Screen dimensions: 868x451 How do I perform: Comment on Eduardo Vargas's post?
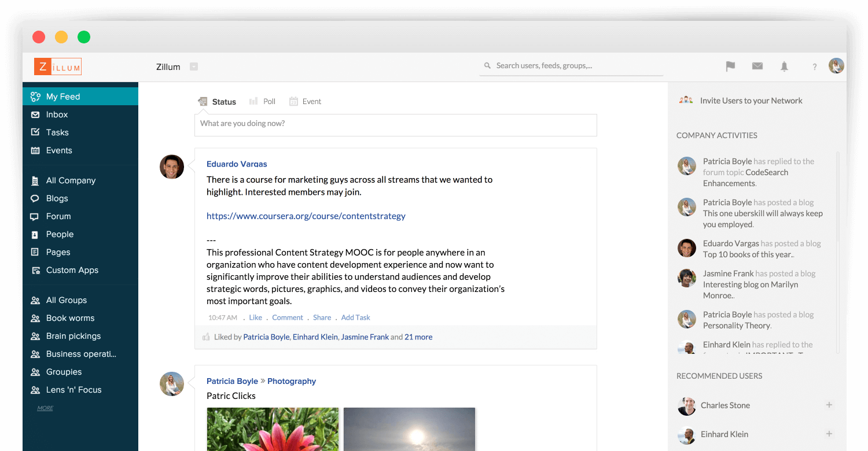point(288,317)
